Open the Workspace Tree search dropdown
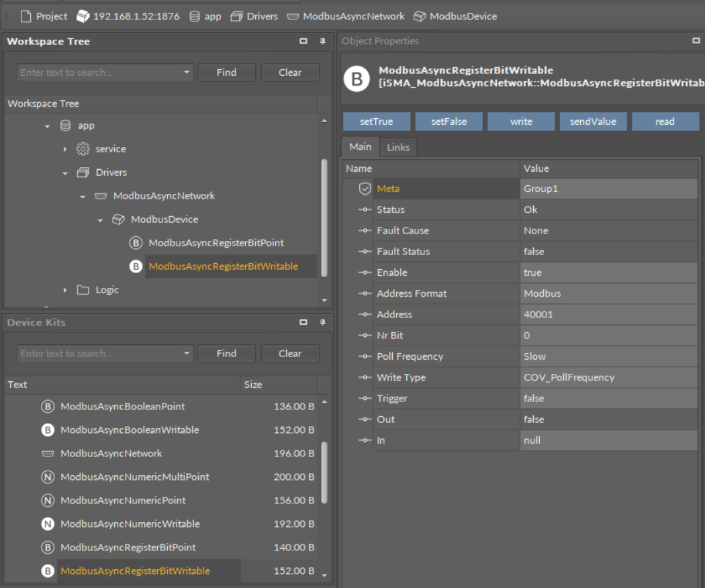The height and width of the screenshot is (588, 705). [186, 72]
